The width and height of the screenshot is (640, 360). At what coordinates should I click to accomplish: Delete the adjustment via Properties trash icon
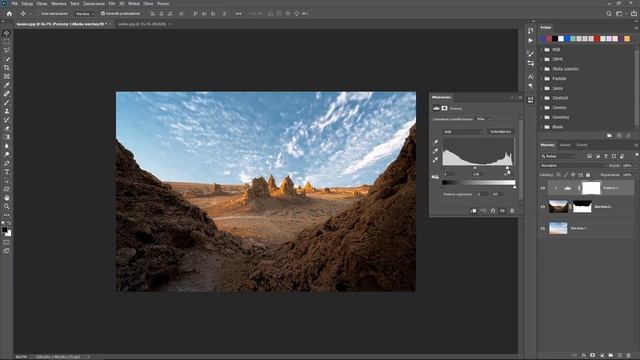click(x=512, y=211)
